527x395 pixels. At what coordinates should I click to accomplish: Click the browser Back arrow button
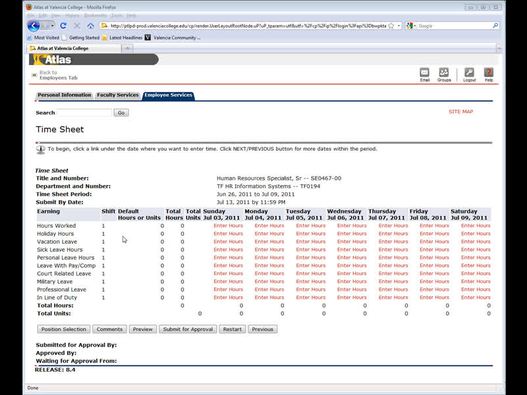[x=34, y=26]
